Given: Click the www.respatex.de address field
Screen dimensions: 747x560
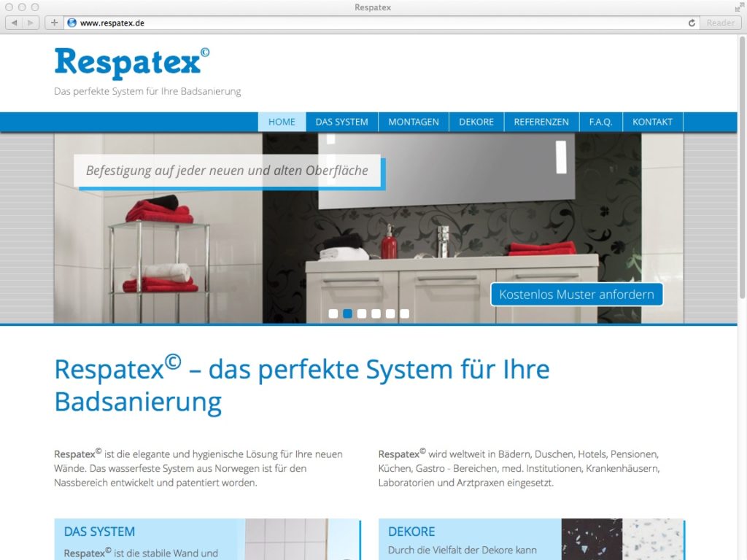Looking at the screenshot, I should tap(381, 23).
